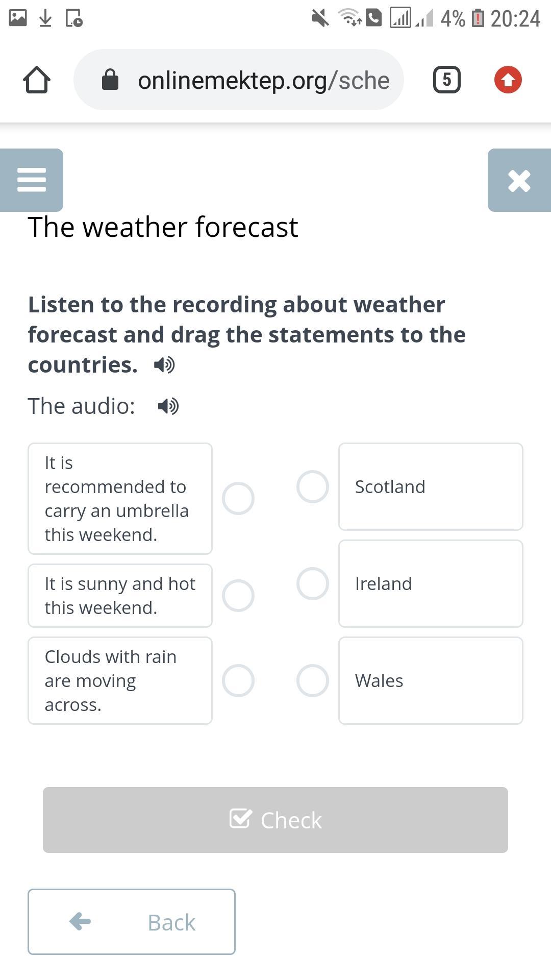Tap the lock icon in the URL bar
The height and width of the screenshot is (980, 551).
tap(110, 80)
